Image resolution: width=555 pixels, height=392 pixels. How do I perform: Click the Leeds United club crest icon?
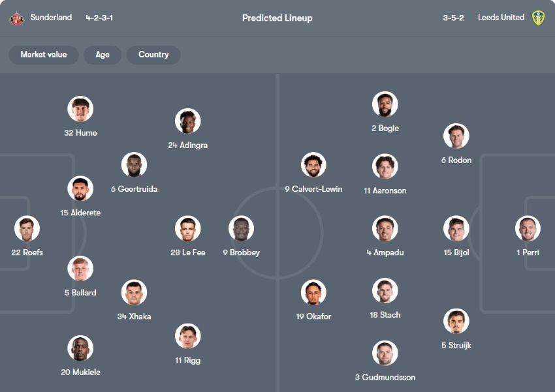pyautogui.click(x=537, y=18)
